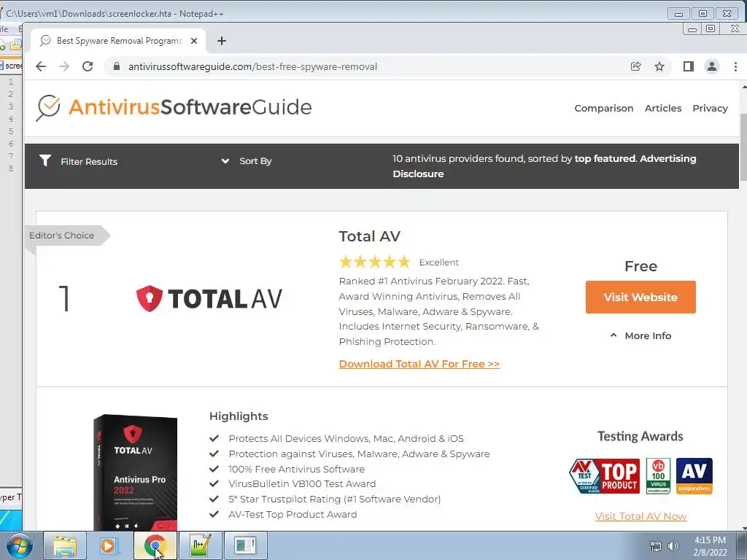Click the 'VirusBulletin VB100 Test Award' highlight
Screen dimensions: 747x560
(302, 484)
